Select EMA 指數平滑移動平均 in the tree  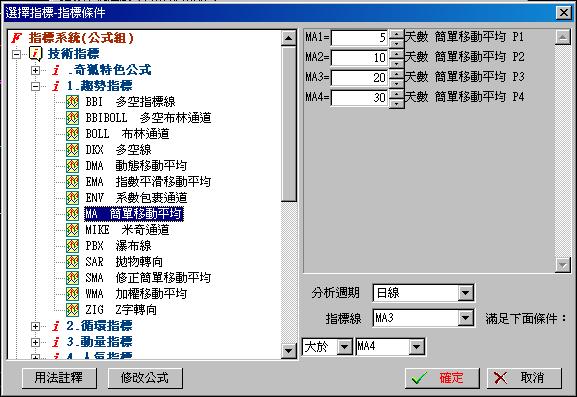coord(148,182)
